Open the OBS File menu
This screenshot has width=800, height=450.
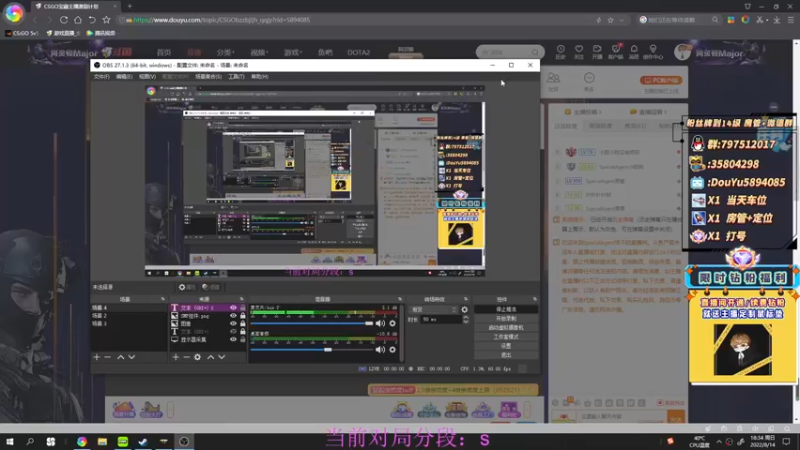click(101, 77)
